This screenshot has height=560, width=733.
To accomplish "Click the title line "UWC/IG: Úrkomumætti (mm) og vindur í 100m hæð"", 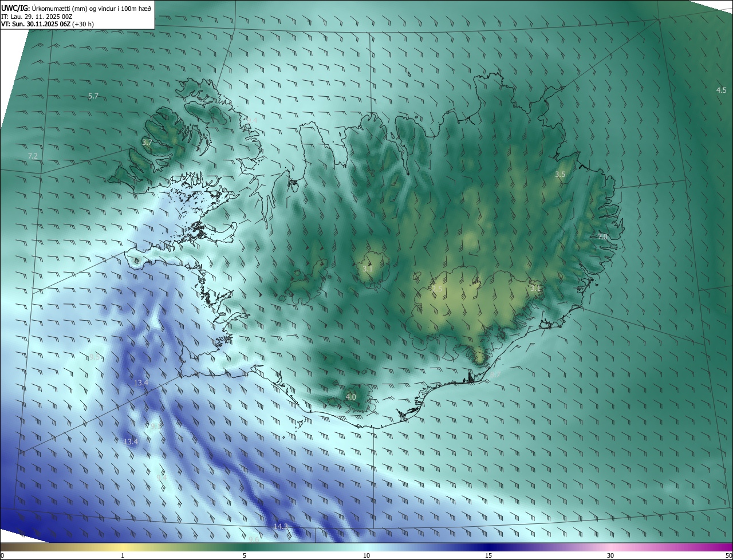I will click(x=76, y=8).
